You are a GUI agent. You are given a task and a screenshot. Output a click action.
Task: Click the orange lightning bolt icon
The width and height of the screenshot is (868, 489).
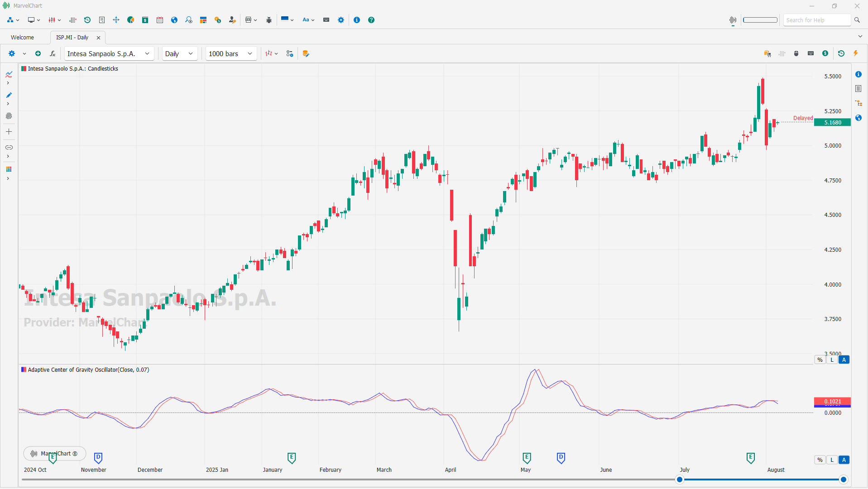(856, 53)
